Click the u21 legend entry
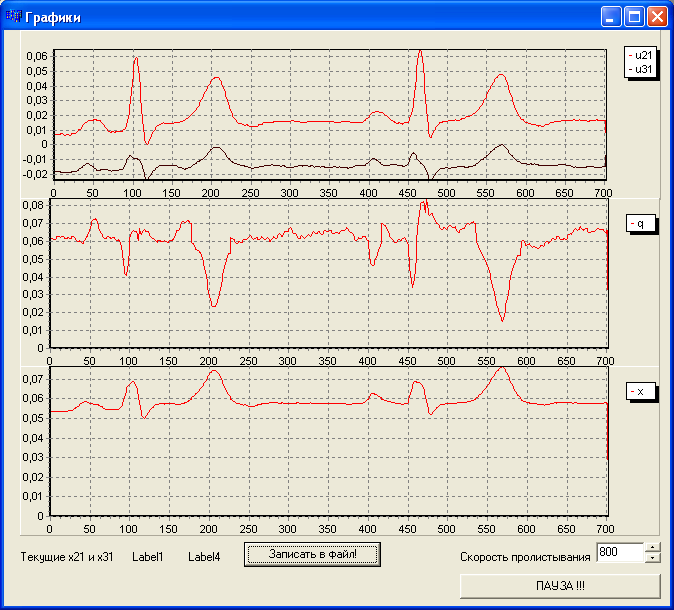674x610 pixels. [x=640, y=55]
